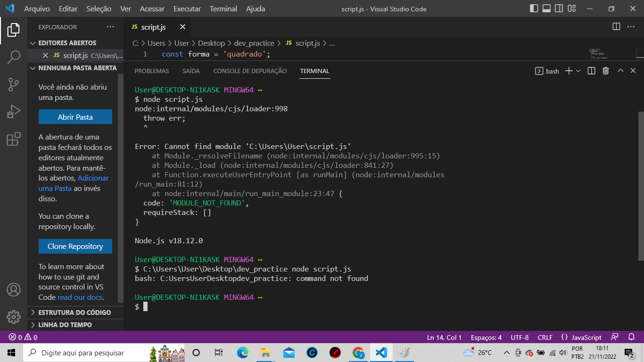The height and width of the screenshot is (362, 644).
Task: Open notifications bell in status bar
Action: pos(631,337)
